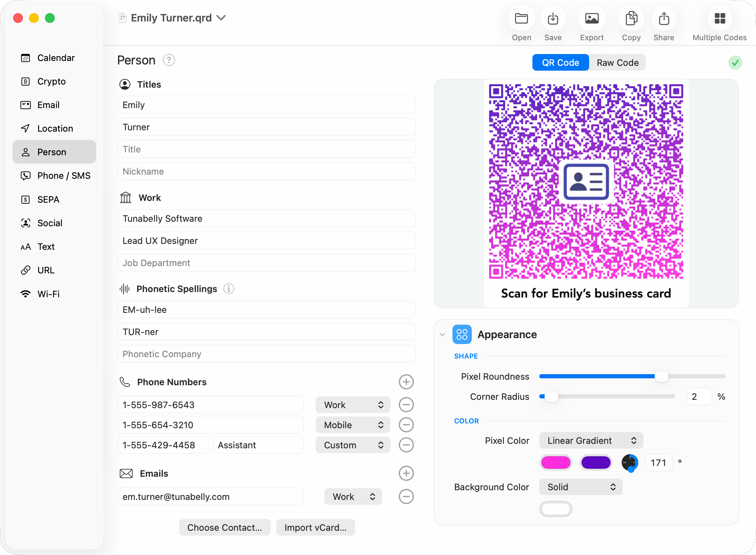The width and height of the screenshot is (756, 555).
Task: Click the gradient angle 171 field
Action: tap(659, 462)
